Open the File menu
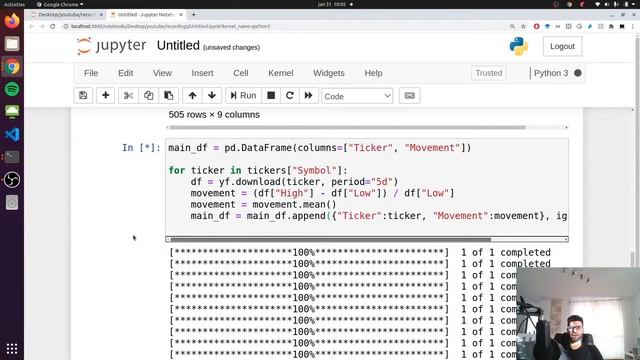 coord(91,73)
